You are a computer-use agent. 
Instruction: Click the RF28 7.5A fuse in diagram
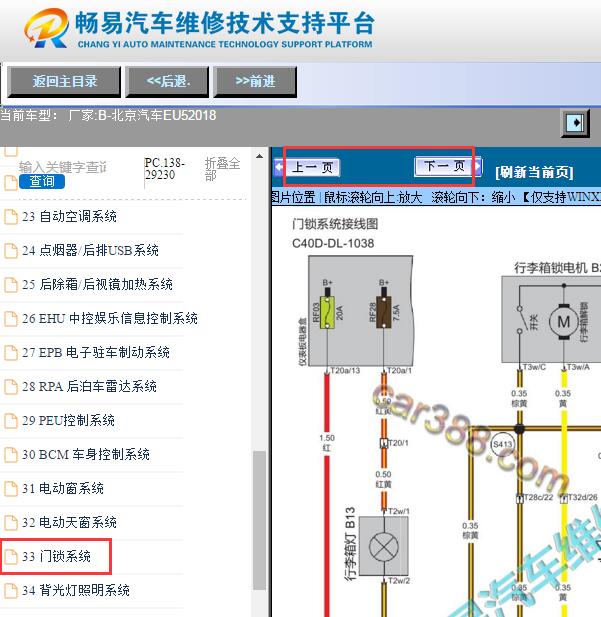point(384,312)
